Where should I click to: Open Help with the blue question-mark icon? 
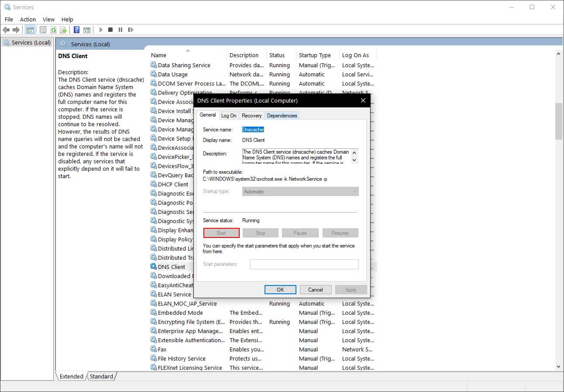76,30
